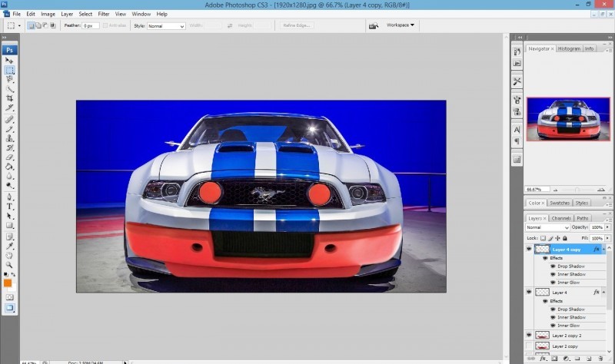
Task: Select the Hand tool
Action: click(9, 256)
